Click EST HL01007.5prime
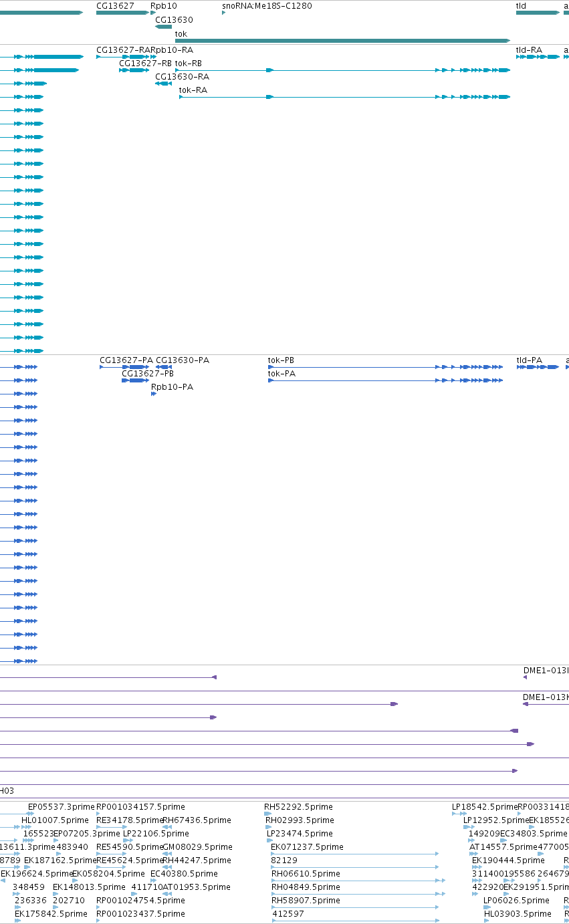Screen dimensions: 569x924 click(55, 820)
